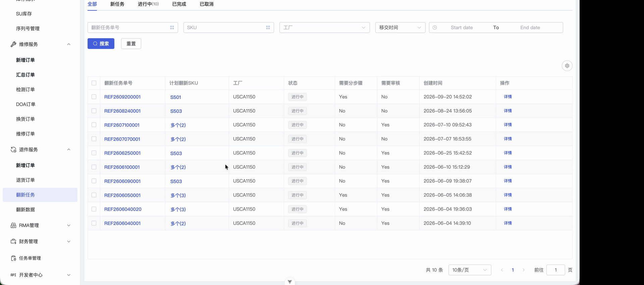Image resolution: width=644 pixels, height=285 pixels.
Task: Go to the next page arrow
Action: point(524,270)
